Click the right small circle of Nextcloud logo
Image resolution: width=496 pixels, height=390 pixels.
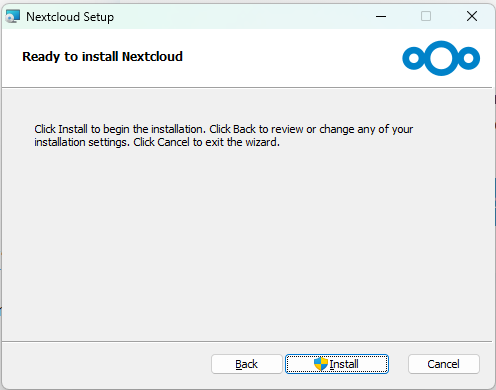coord(469,58)
